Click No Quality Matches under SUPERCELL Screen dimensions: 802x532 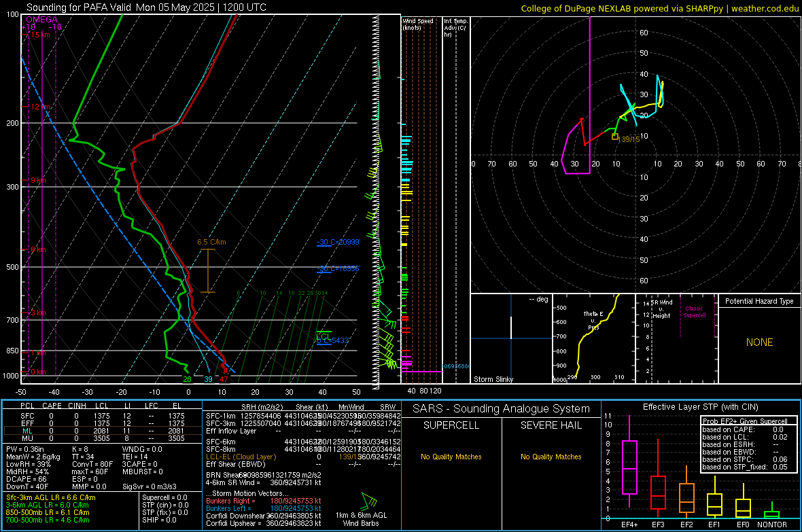[451, 457]
